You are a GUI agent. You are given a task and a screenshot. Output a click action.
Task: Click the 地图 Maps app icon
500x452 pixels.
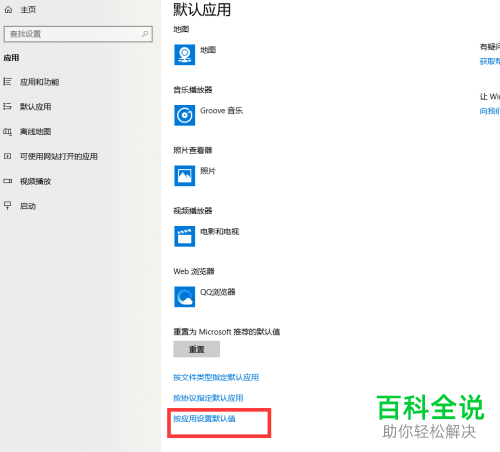185,55
